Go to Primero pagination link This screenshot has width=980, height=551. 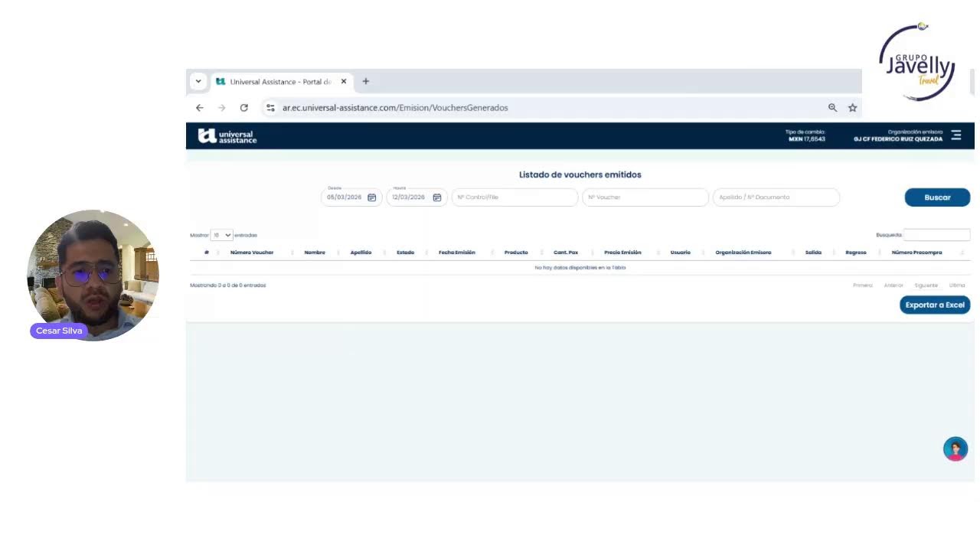coord(863,285)
